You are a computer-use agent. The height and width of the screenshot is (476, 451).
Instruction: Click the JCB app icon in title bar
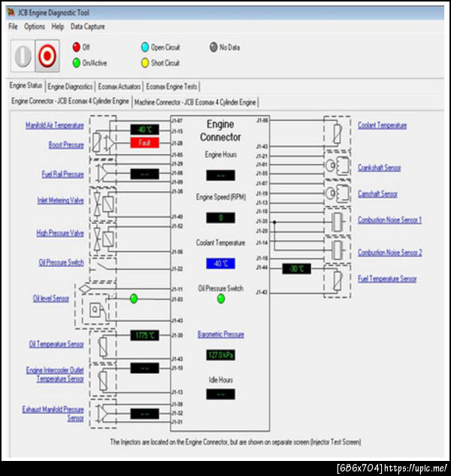[11, 13]
